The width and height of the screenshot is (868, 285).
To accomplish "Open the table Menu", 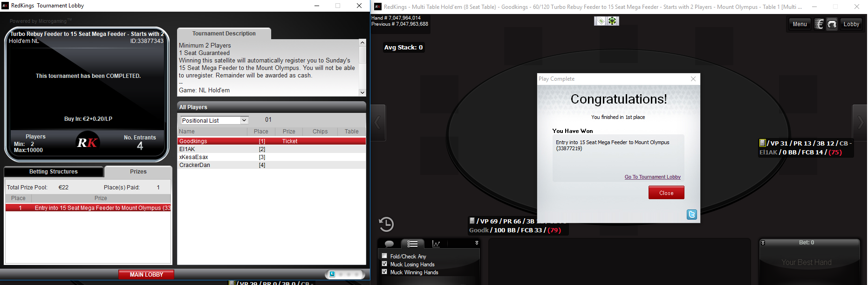I will (800, 24).
